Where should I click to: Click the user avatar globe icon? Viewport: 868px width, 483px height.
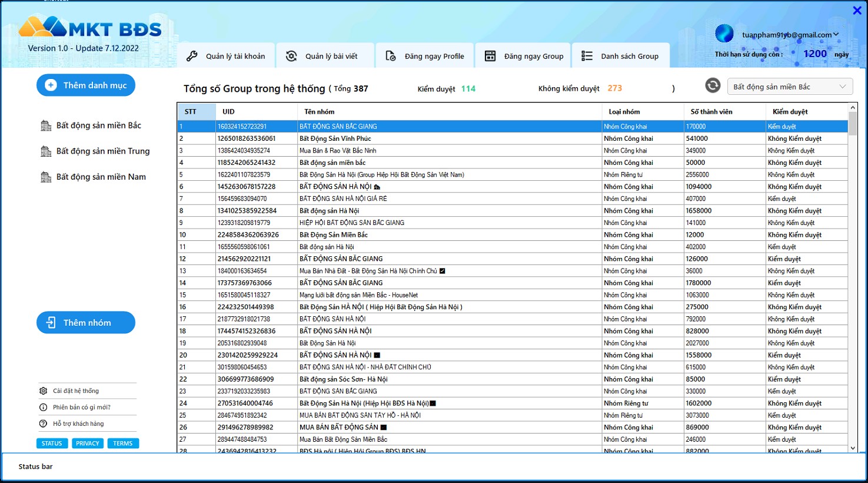(724, 34)
